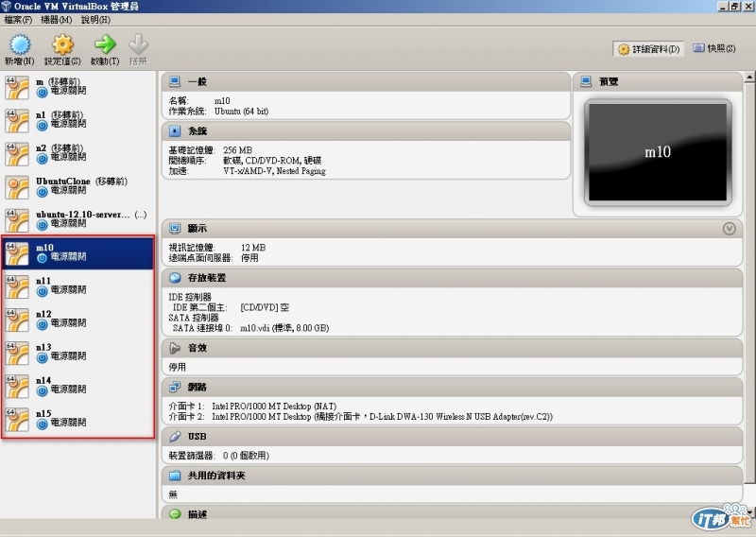Select the VM named n2
This screenshot has height=537, width=756.
[78, 153]
